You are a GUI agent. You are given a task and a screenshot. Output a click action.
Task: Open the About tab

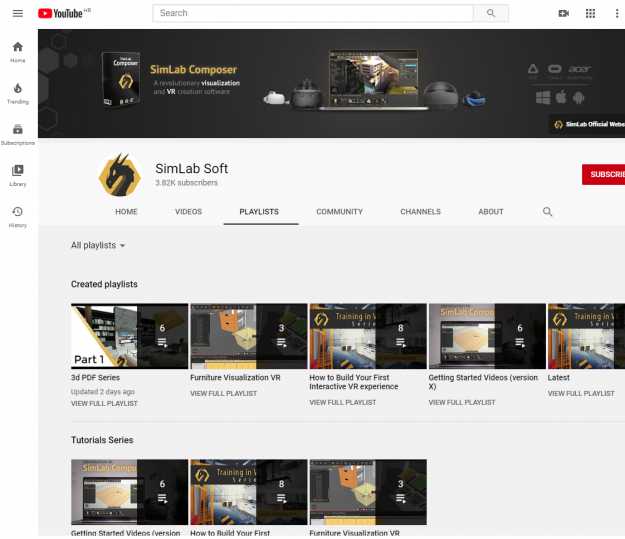click(x=490, y=212)
